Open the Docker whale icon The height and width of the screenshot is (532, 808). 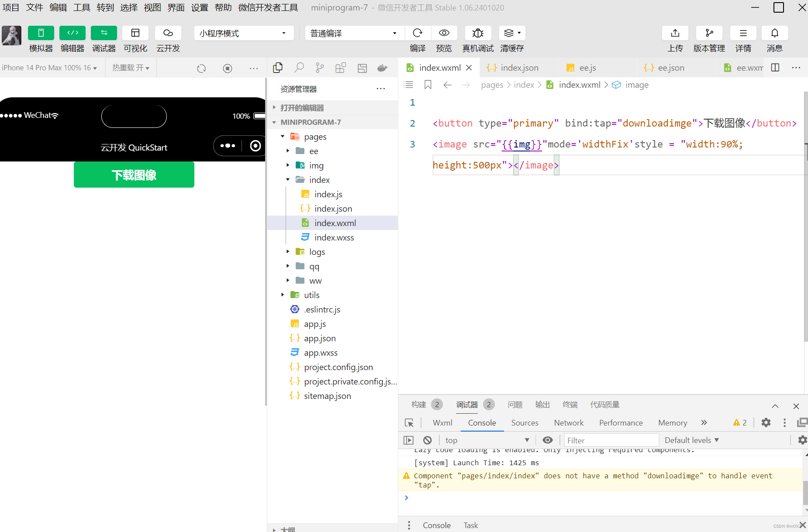click(x=383, y=68)
